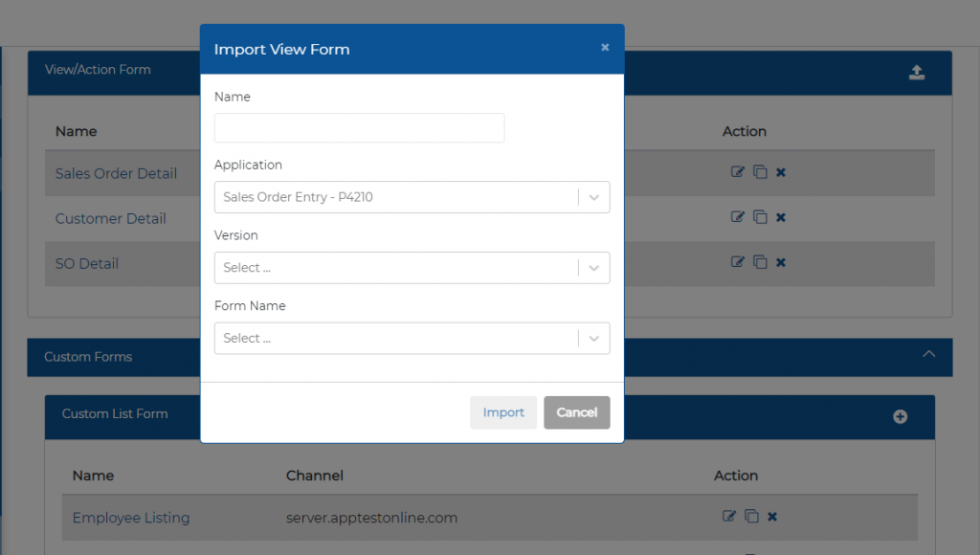Duplicate the Customer Detail row
The width and height of the screenshot is (980, 555).
tap(760, 217)
